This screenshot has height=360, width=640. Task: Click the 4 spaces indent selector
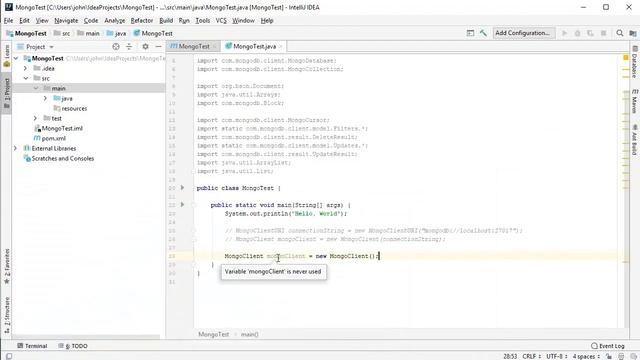tap(586, 356)
